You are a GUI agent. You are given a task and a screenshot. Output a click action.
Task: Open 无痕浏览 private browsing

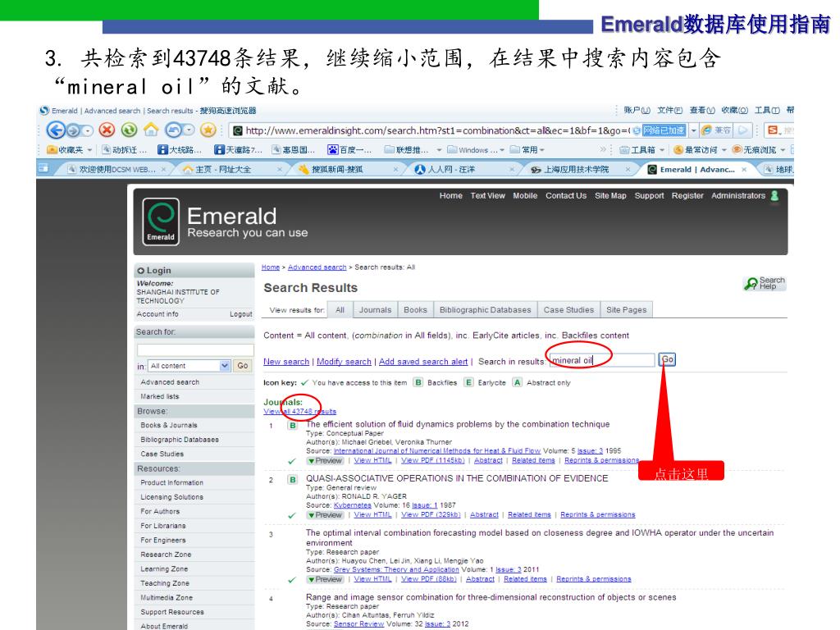click(x=754, y=149)
